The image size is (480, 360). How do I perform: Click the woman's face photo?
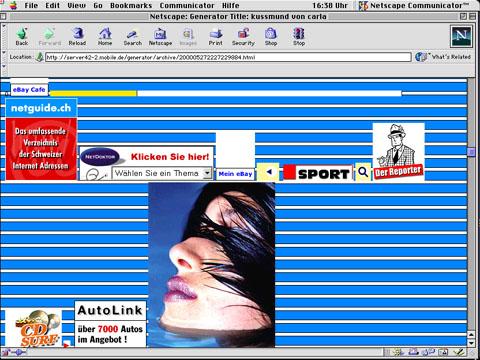tap(212, 265)
